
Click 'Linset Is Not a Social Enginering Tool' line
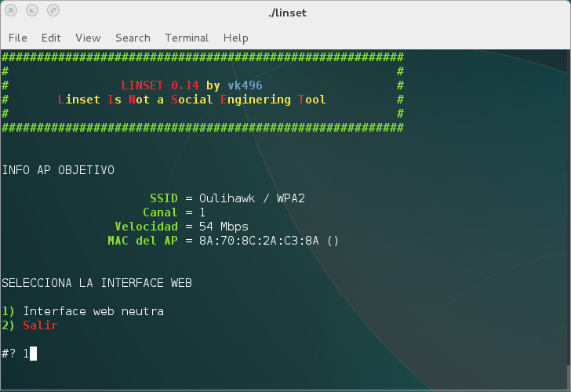(192, 100)
